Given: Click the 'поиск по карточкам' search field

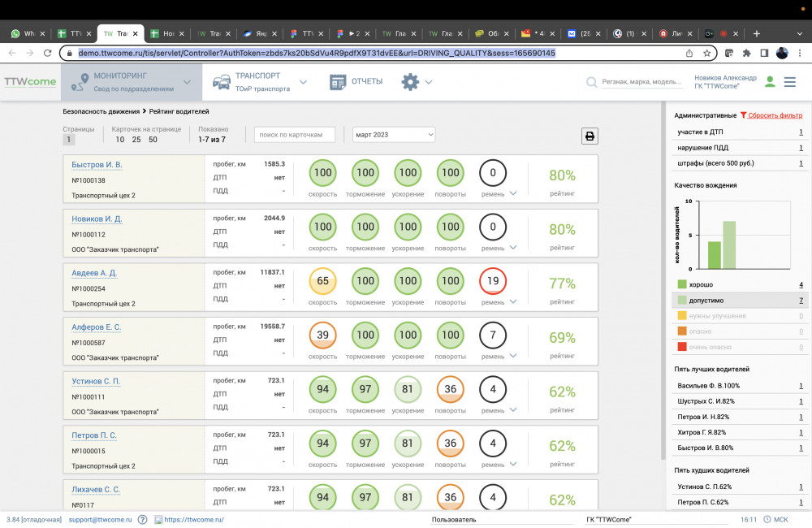Looking at the screenshot, I should [x=294, y=135].
